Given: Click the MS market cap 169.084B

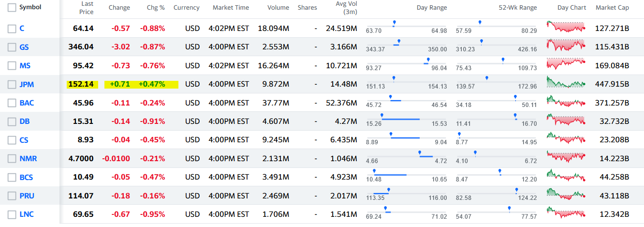Looking at the screenshot, I should [612, 66].
